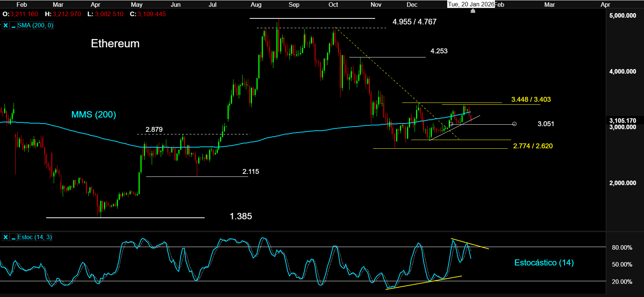Click the Aug month on time axis
This screenshot has height=297, width=644.
(256, 5)
